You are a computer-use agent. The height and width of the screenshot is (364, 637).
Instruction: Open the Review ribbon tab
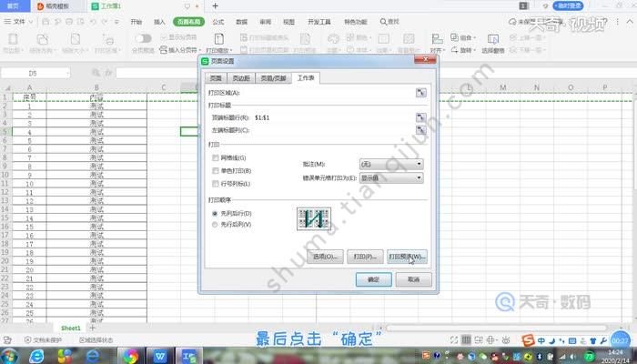[x=266, y=22]
